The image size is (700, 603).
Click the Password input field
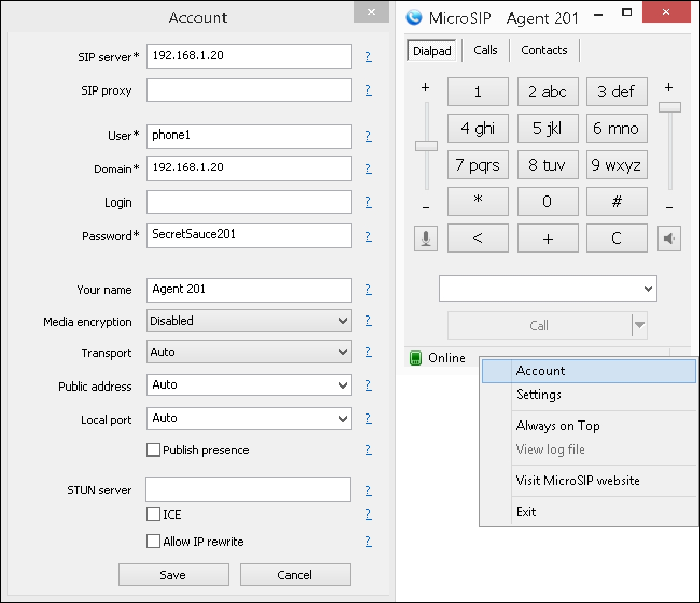pyautogui.click(x=249, y=235)
